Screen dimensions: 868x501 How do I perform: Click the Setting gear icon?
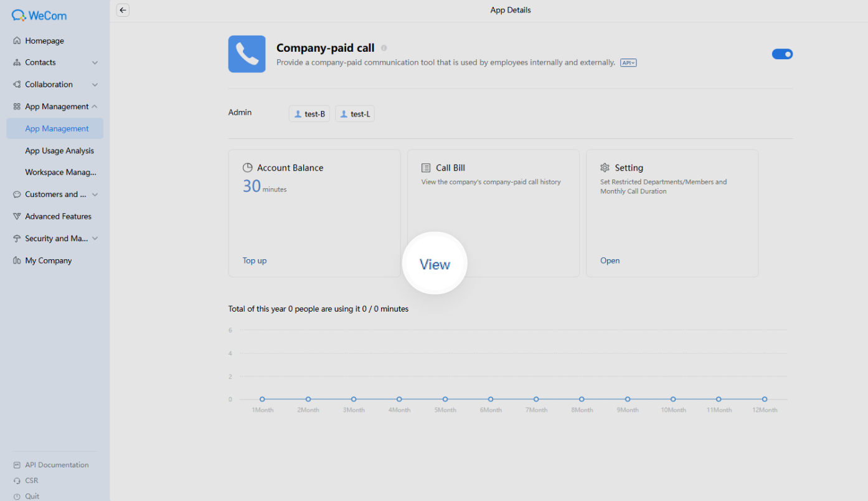point(605,168)
